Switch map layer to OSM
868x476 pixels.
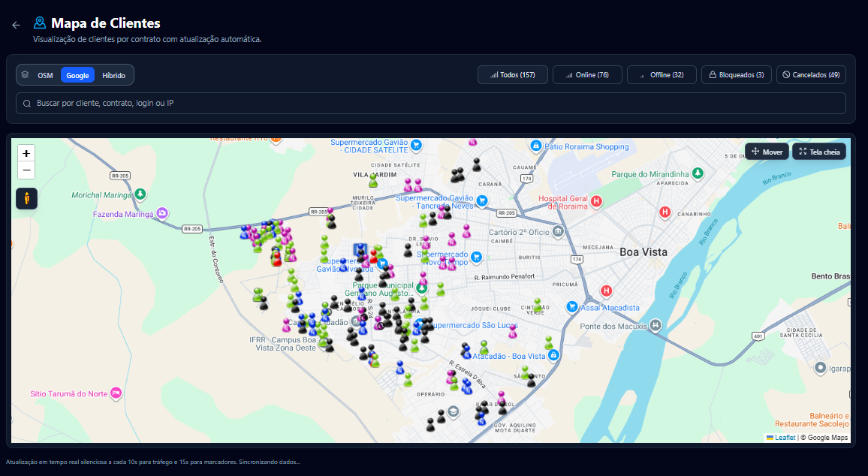(45, 75)
